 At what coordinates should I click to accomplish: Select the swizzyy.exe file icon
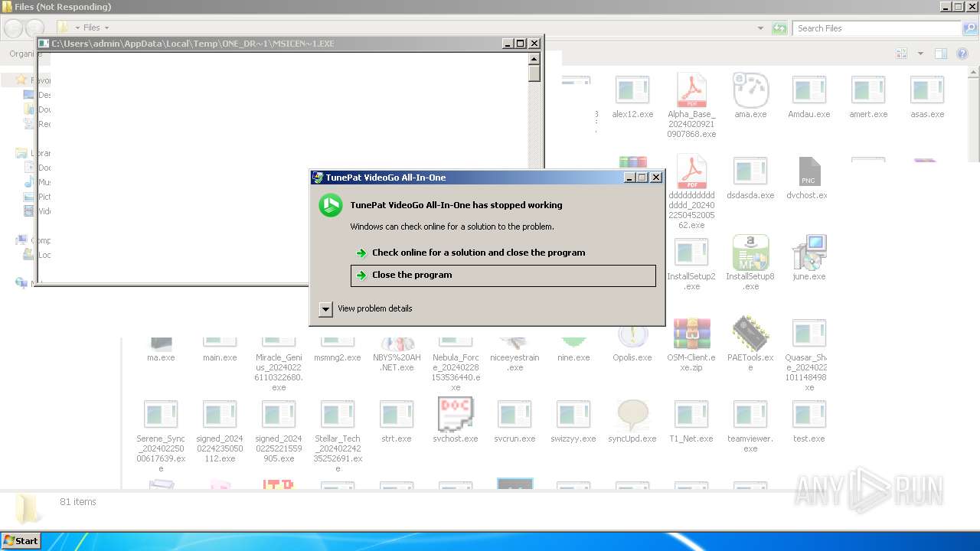pyautogui.click(x=573, y=415)
